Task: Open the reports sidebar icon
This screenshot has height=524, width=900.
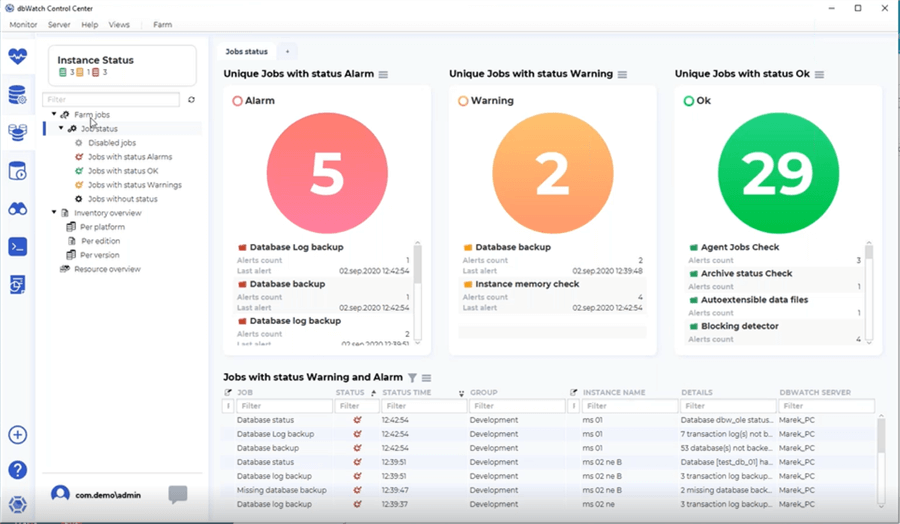Action: pyautogui.click(x=18, y=285)
